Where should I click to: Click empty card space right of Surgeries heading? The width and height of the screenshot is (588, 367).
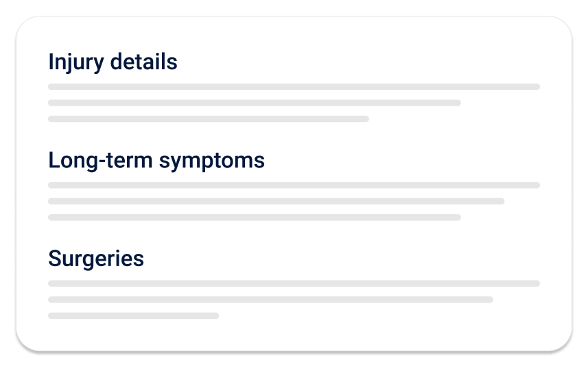[x=343, y=259]
